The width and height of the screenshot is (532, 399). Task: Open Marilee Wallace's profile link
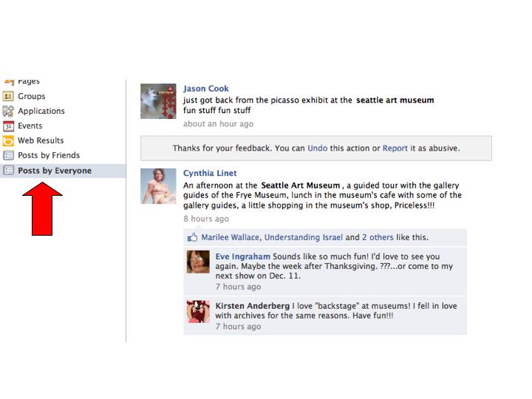230,238
